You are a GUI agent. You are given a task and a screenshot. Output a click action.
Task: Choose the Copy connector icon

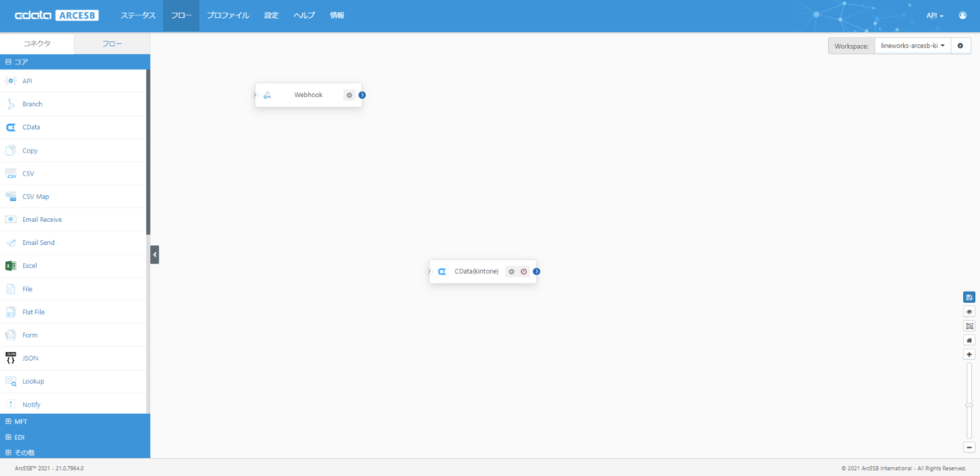(x=11, y=150)
